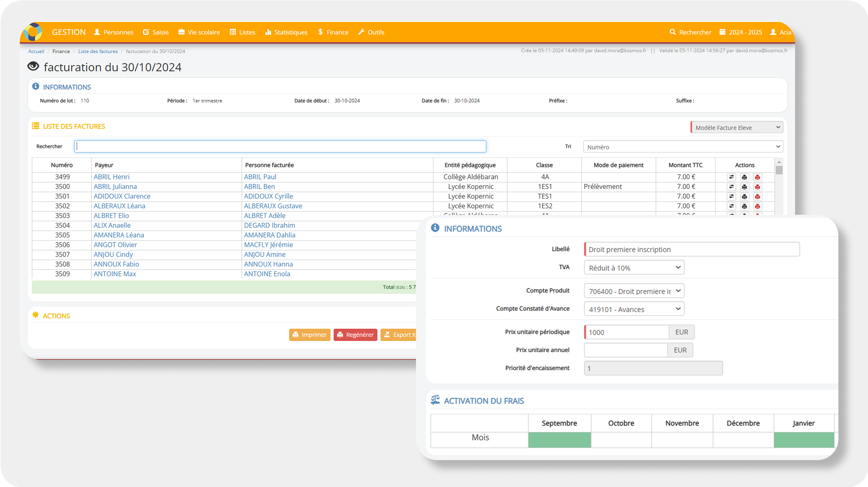Click the info icon of the top INFORMATIONS panel
The image size is (868, 487).
tap(35, 86)
